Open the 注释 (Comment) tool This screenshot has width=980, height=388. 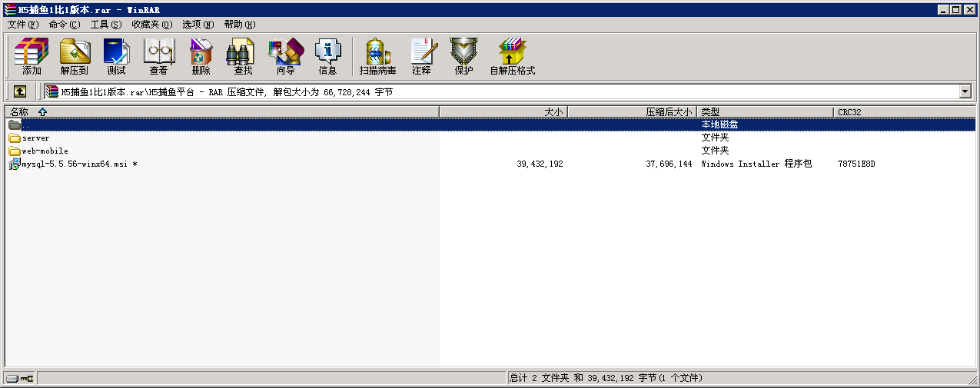(x=421, y=57)
